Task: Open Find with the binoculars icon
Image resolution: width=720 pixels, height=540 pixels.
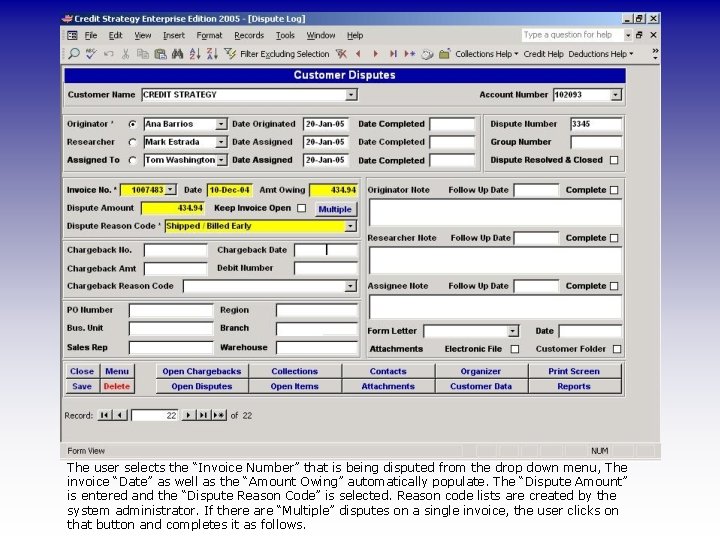Action: pyautogui.click(x=177, y=54)
